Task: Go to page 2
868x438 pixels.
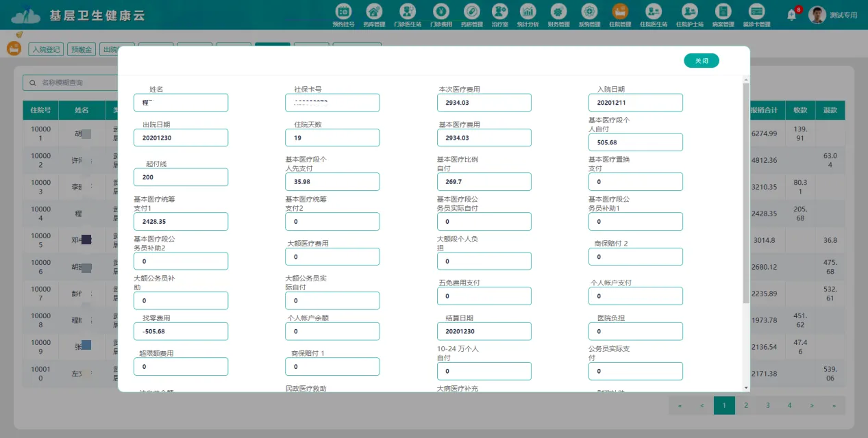Action: click(x=745, y=405)
